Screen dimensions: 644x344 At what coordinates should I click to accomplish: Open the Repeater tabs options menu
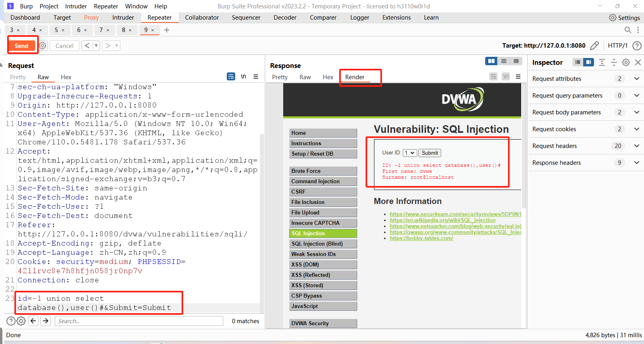point(638,30)
